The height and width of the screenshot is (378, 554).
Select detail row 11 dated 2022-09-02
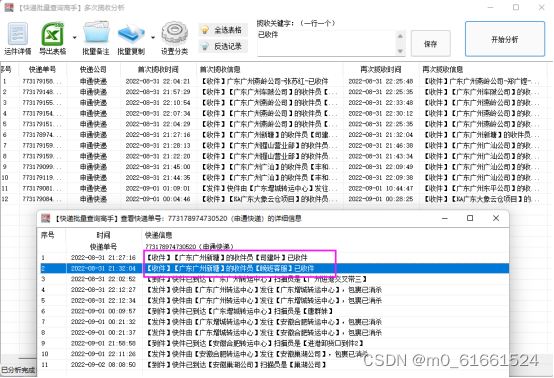[x=273, y=365]
